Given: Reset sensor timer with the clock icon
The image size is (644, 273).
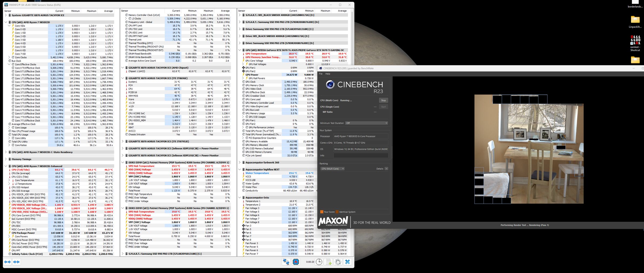Looking at the screenshot, I should click(x=319, y=262).
